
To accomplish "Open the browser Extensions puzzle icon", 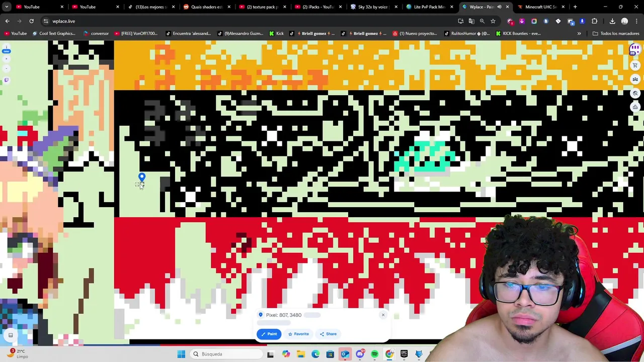I will tap(595, 21).
